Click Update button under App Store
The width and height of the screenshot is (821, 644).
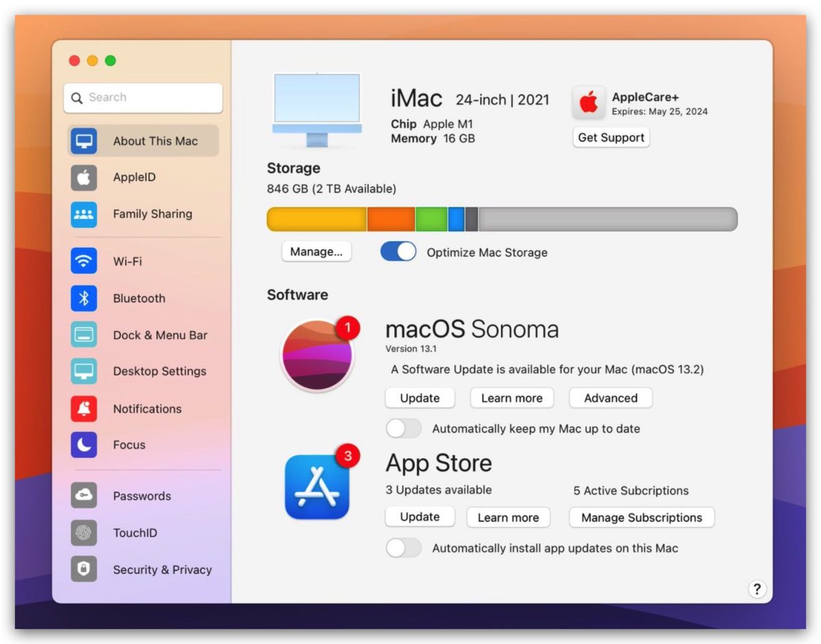coord(419,517)
